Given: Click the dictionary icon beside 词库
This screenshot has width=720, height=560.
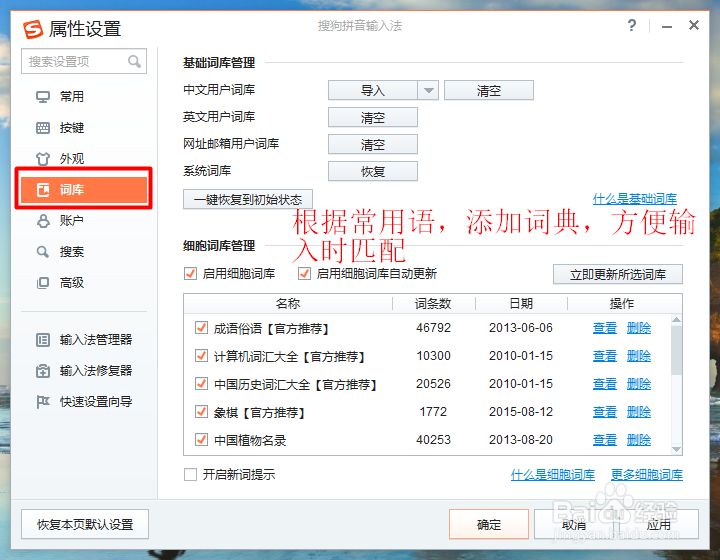Looking at the screenshot, I should 43,190.
